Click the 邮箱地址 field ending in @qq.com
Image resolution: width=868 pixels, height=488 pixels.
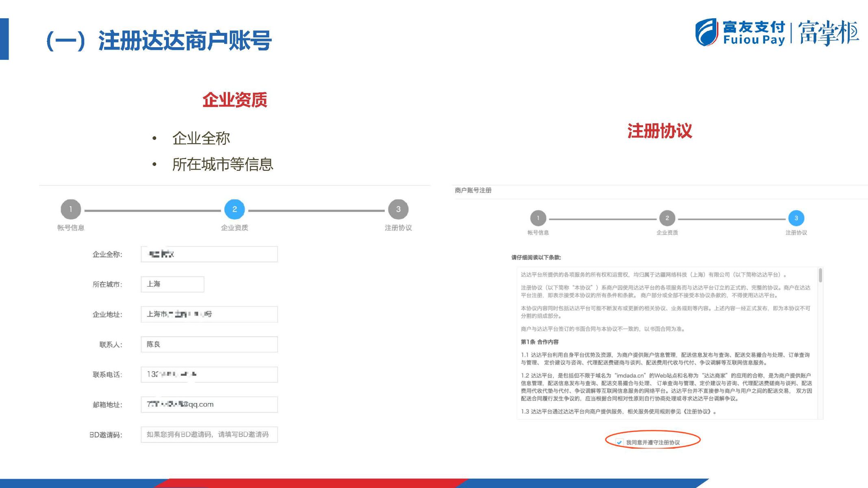coord(209,405)
